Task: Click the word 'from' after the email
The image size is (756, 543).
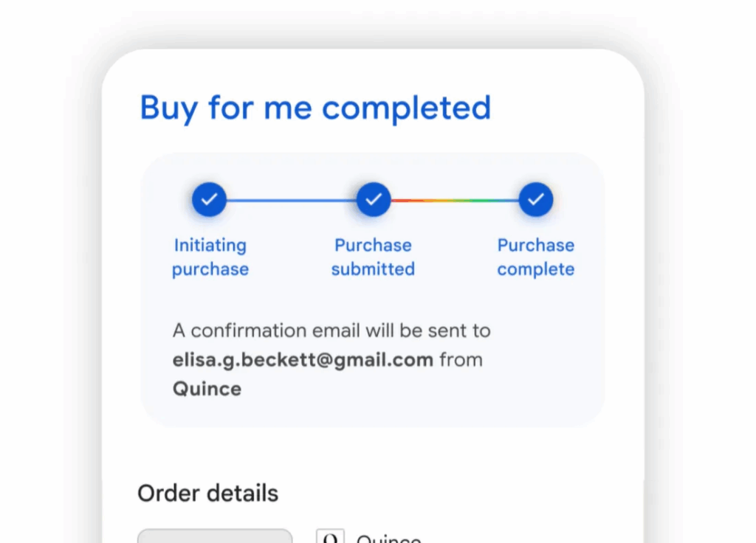Action: pos(461,360)
